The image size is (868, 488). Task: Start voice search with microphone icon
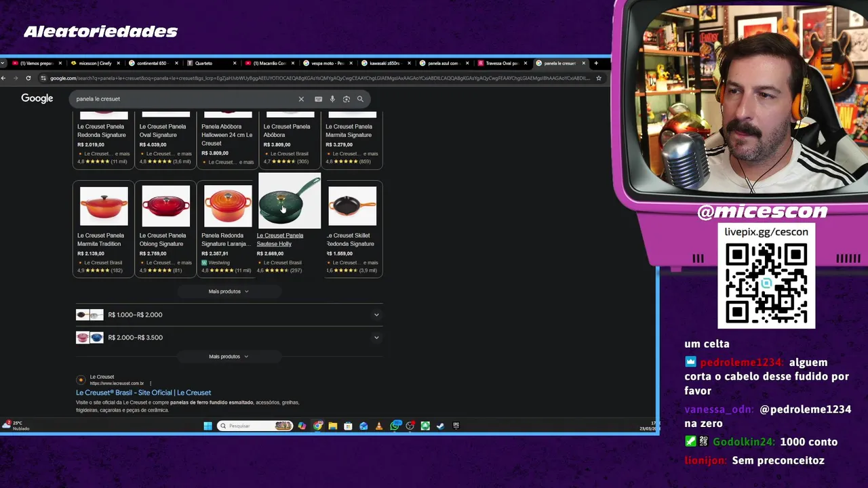[332, 99]
